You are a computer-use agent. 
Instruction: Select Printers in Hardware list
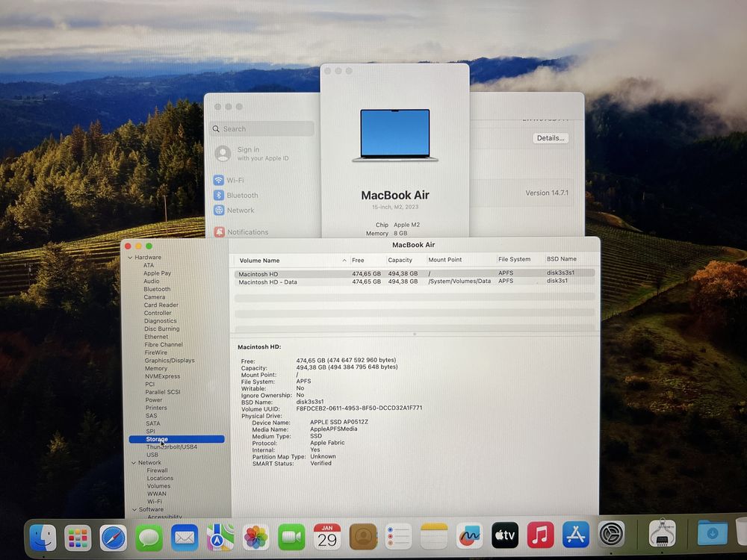click(x=156, y=408)
